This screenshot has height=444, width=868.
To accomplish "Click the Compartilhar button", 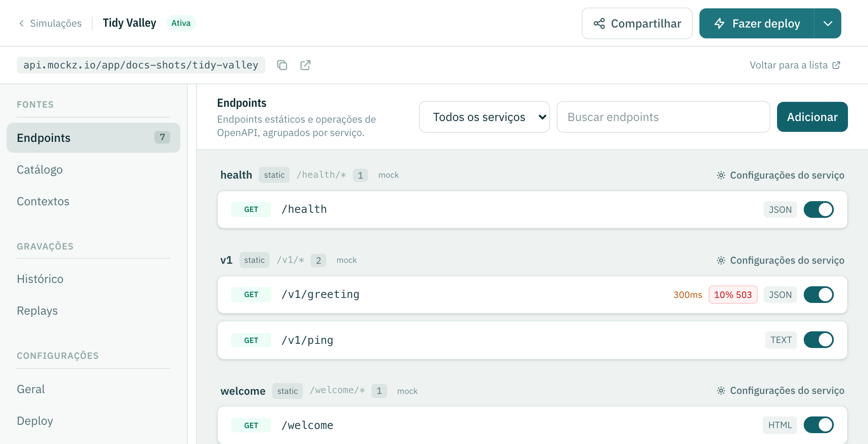I will coord(637,23).
